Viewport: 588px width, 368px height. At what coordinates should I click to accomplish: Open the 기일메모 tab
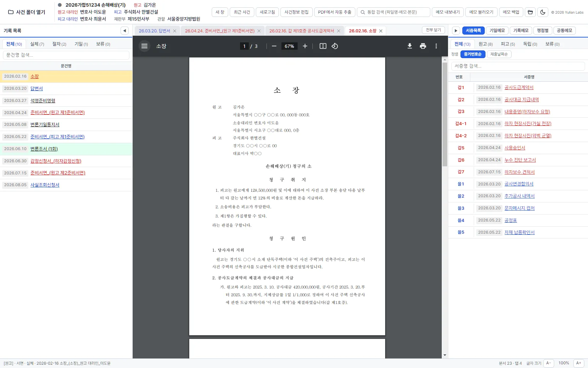coord(497,31)
